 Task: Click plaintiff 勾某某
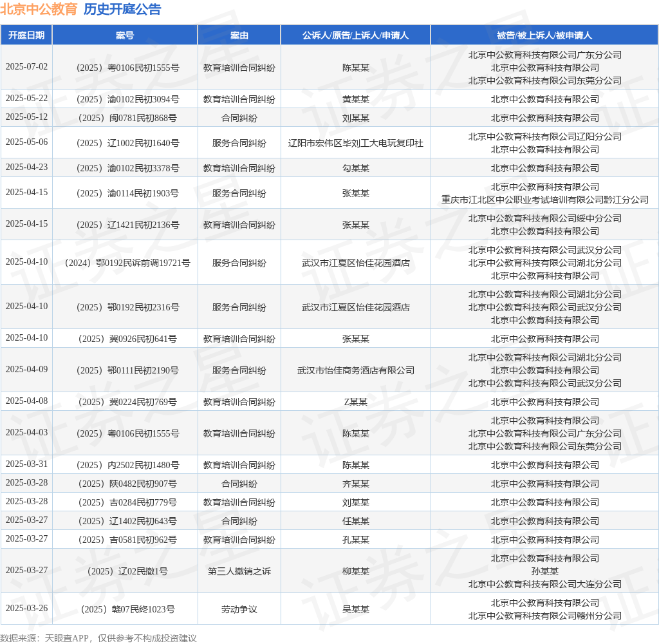[355, 168]
